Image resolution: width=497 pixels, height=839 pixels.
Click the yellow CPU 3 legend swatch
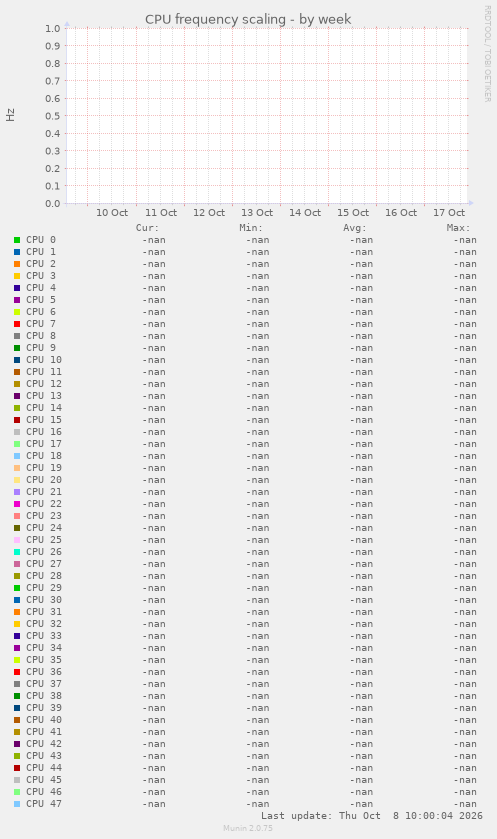[17, 276]
